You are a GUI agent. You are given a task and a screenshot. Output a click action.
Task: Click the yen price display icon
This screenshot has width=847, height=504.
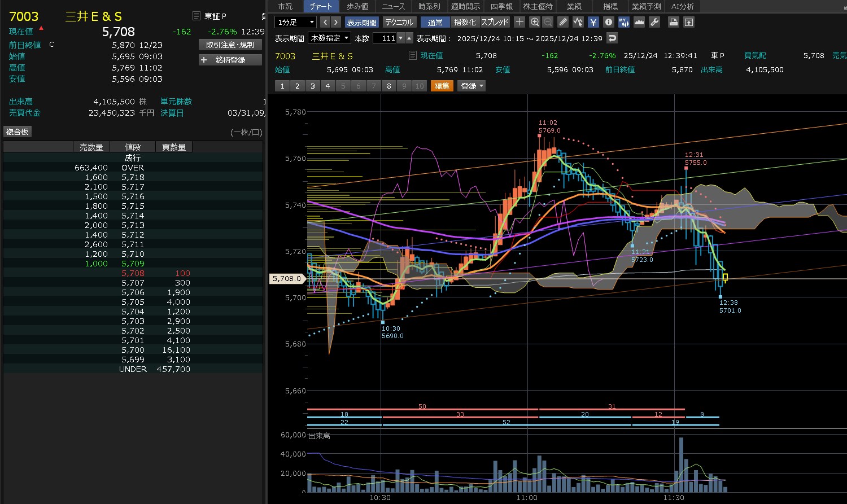point(593,22)
